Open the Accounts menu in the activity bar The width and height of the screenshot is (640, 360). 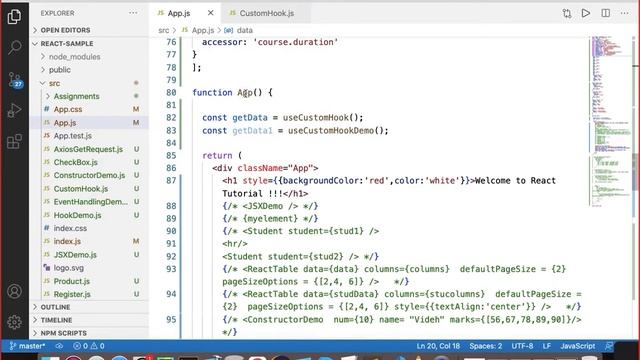(14, 291)
